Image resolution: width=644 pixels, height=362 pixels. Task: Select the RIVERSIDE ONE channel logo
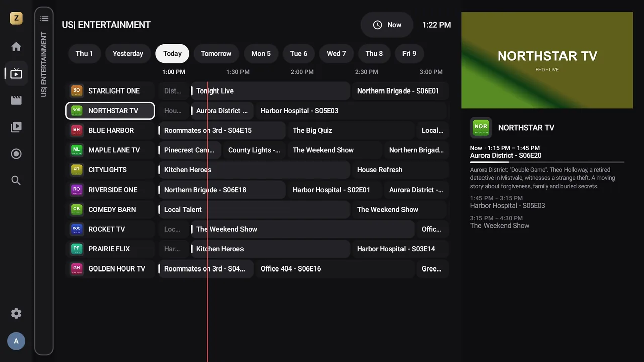coord(76,190)
